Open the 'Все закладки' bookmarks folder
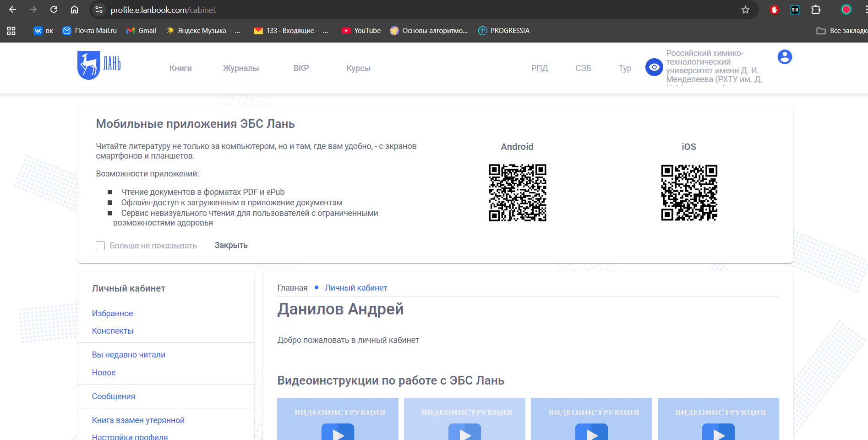Image resolution: width=868 pixels, height=440 pixels. (x=841, y=31)
